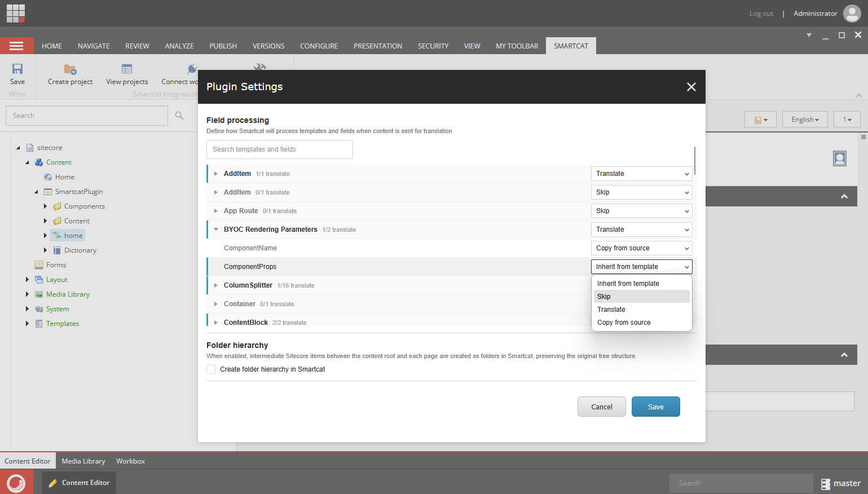Viewport: 868px width, 494px height.
Task: Click the Layout icon in the tree
Action: (x=39, y=280)
